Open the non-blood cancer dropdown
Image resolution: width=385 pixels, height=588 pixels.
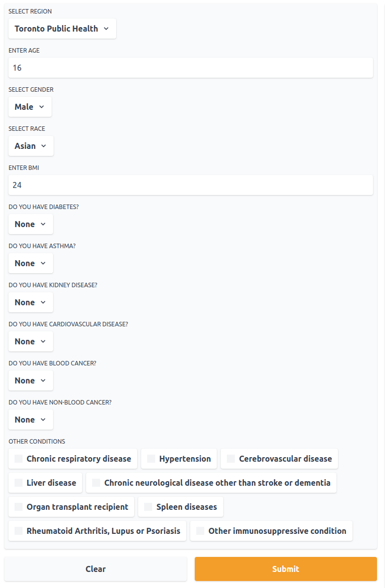(31, 420)
